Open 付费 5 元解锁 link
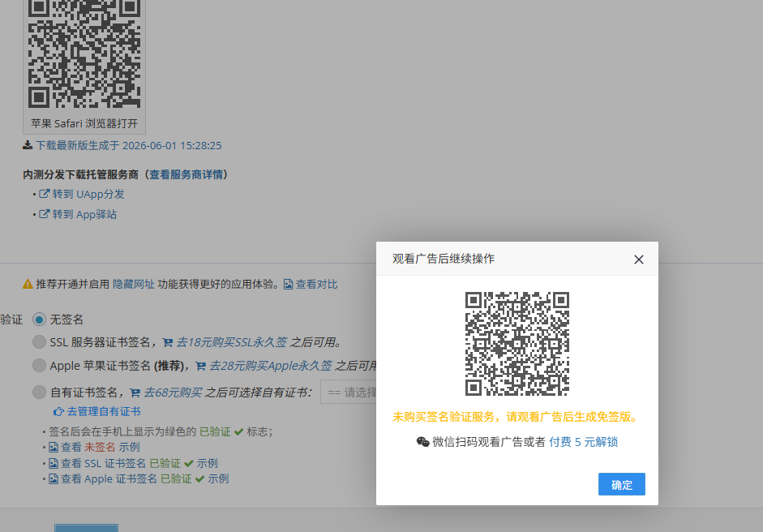 (584, 442)
